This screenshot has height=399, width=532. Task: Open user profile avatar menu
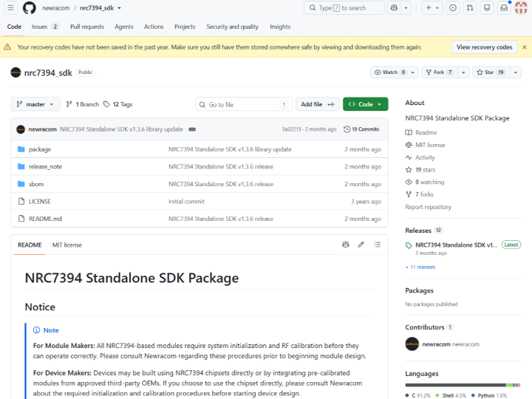(521, 7)
